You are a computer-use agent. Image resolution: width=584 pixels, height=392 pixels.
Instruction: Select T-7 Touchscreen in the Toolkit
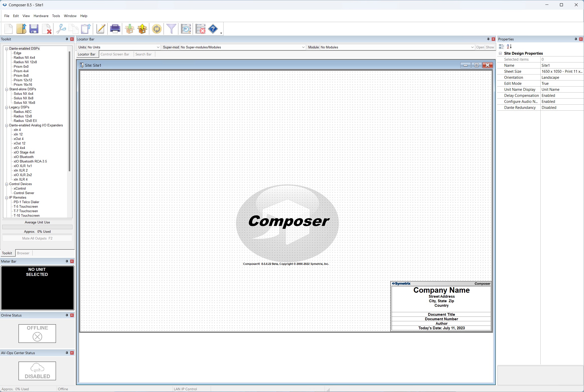coord(26,211)
